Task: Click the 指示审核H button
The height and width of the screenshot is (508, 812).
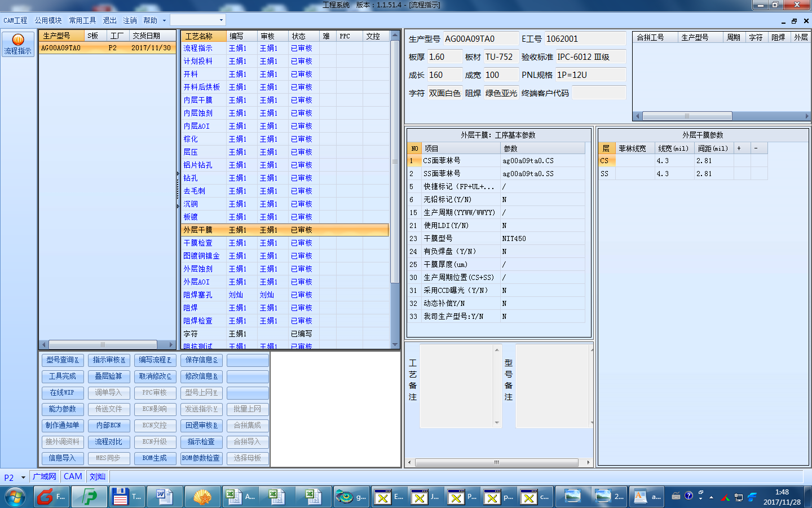Action: pyautogui.click(x=108, y=360)
